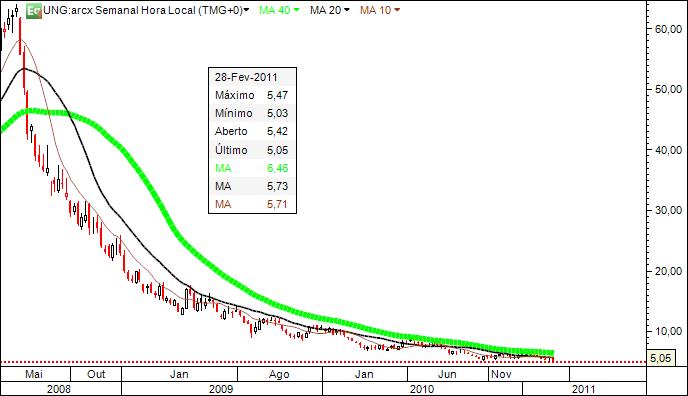Click the 2008 year label
Viewport: 688px width, 396px height.
pyautogui.click(x=59, y=389)
